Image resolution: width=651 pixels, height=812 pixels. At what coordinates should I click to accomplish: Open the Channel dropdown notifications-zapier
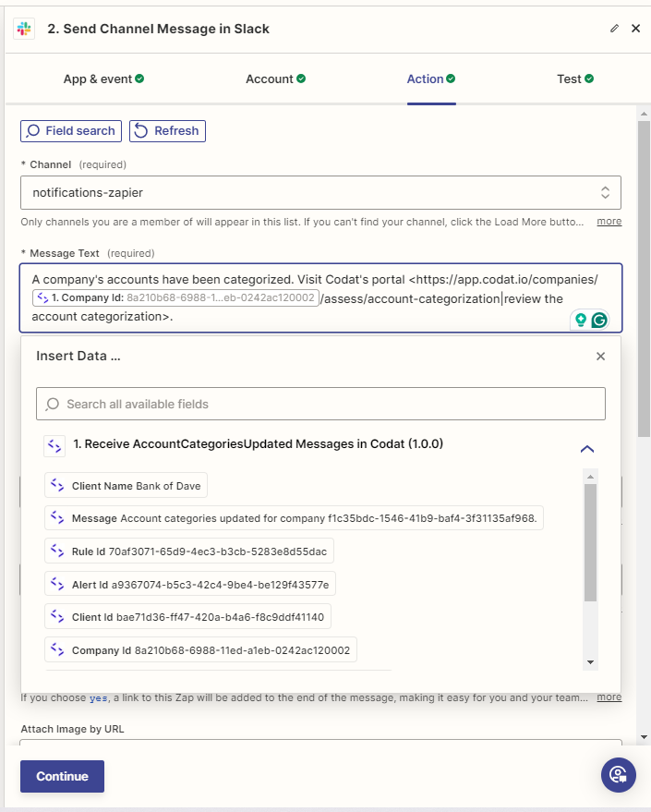pos(320,192)
